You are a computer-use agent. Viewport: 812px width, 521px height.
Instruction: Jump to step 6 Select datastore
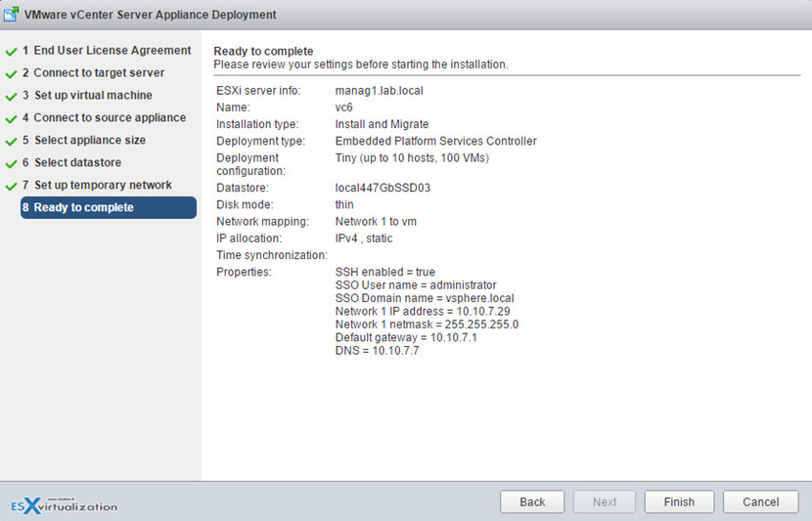[x=71, y=162]
